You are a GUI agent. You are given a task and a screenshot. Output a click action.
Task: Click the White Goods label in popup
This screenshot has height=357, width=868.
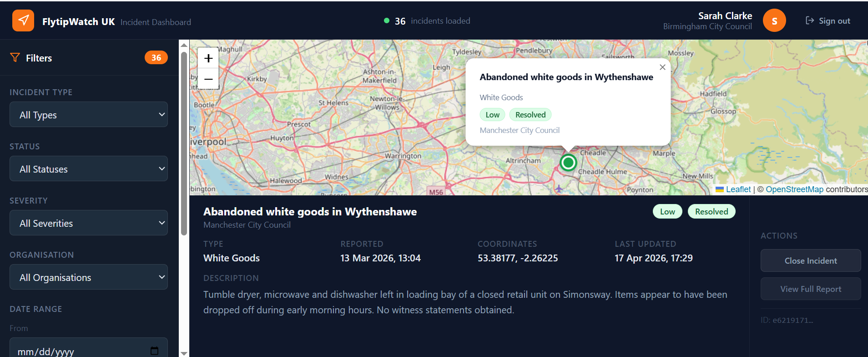coord(501,97)
